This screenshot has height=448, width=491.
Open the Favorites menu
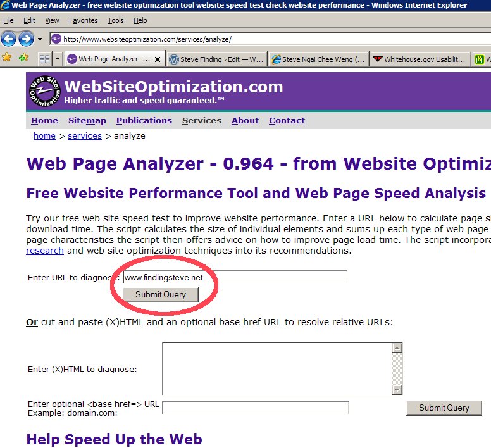pos(84,20)
